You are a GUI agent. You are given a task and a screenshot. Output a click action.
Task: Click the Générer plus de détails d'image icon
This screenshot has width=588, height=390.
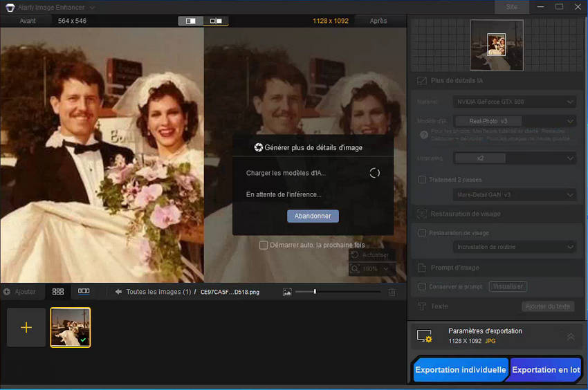click(259, 147)
